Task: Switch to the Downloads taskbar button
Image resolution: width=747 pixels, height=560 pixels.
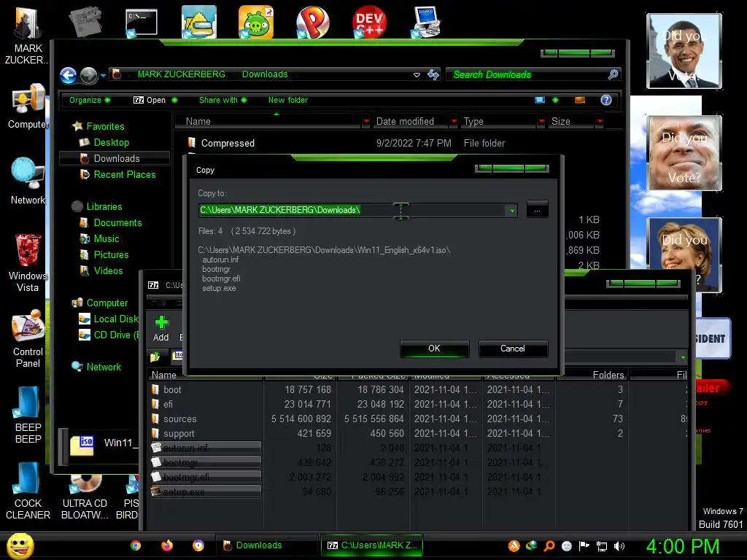Action: click(x=267, y=545)
